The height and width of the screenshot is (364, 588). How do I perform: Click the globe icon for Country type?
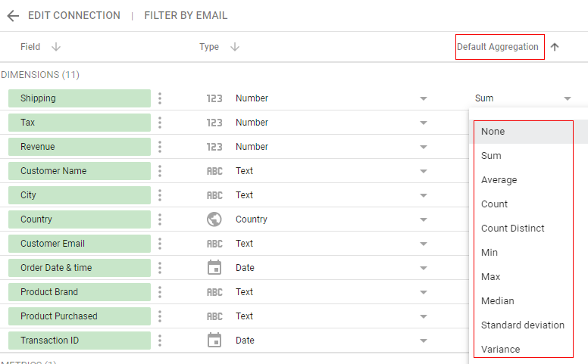pyautogui.click(x=214, y=219)
